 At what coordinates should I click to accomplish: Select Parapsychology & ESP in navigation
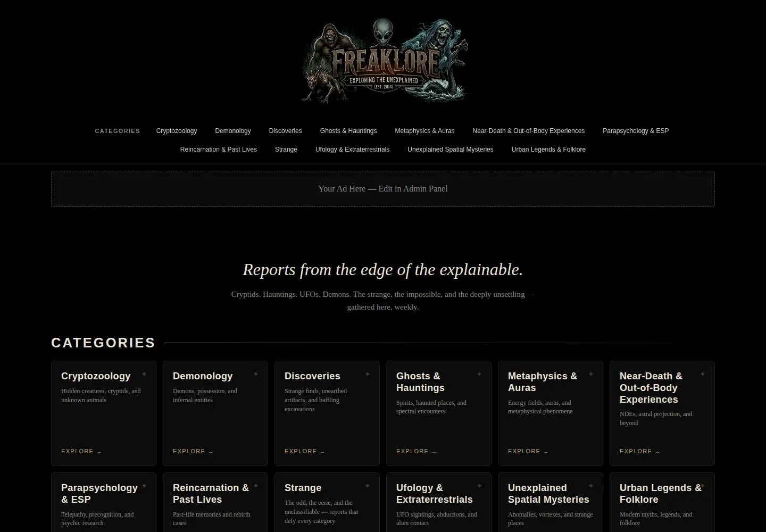636,131
